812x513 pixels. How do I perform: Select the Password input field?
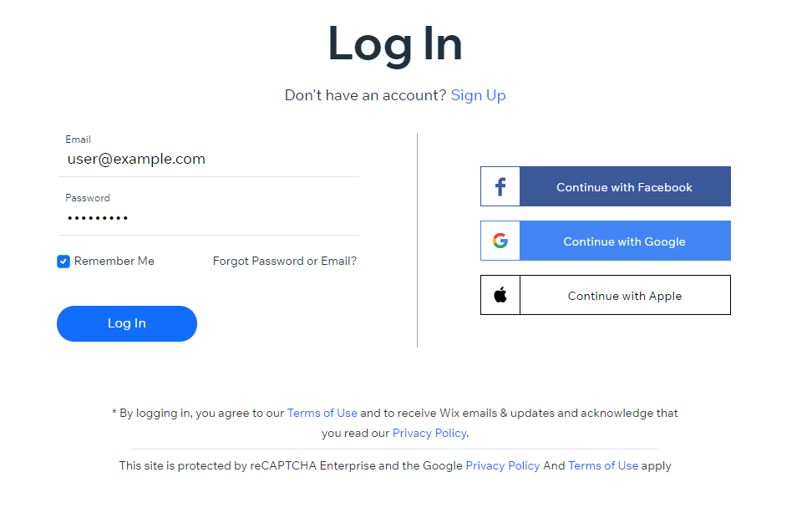209,217
